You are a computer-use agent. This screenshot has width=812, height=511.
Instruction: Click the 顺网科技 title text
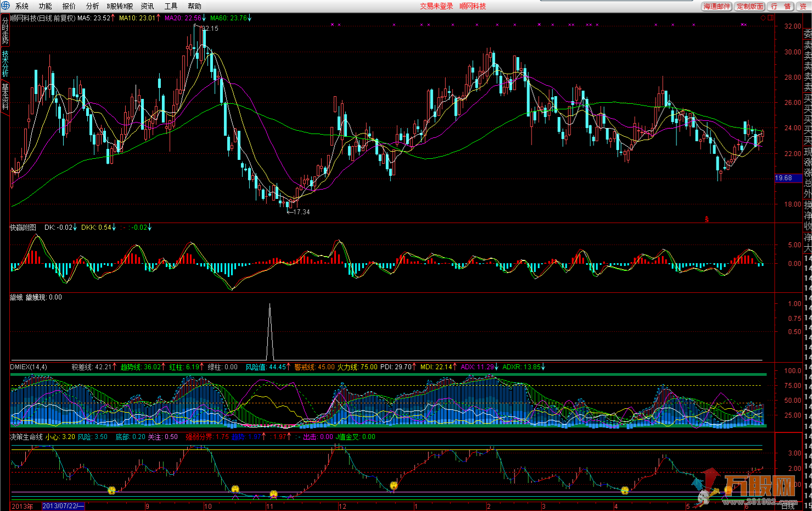coord(473,6)
